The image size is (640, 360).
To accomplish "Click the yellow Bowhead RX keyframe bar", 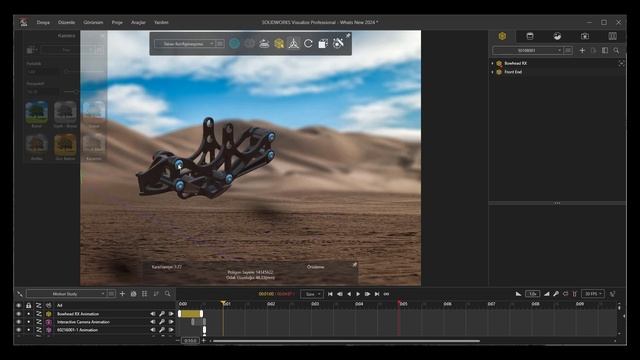I will [x=191, y=313].
